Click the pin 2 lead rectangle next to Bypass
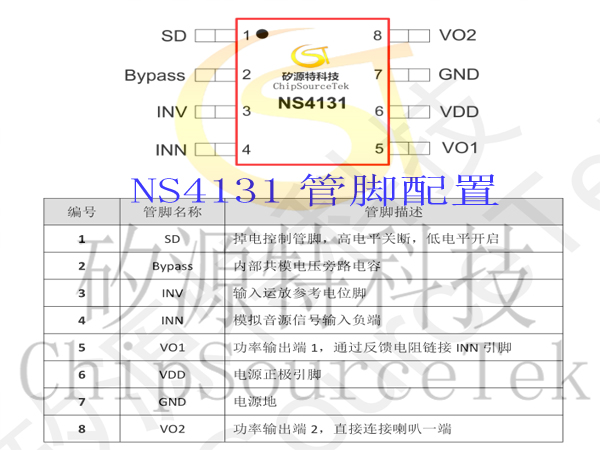 tap(215, 75)
